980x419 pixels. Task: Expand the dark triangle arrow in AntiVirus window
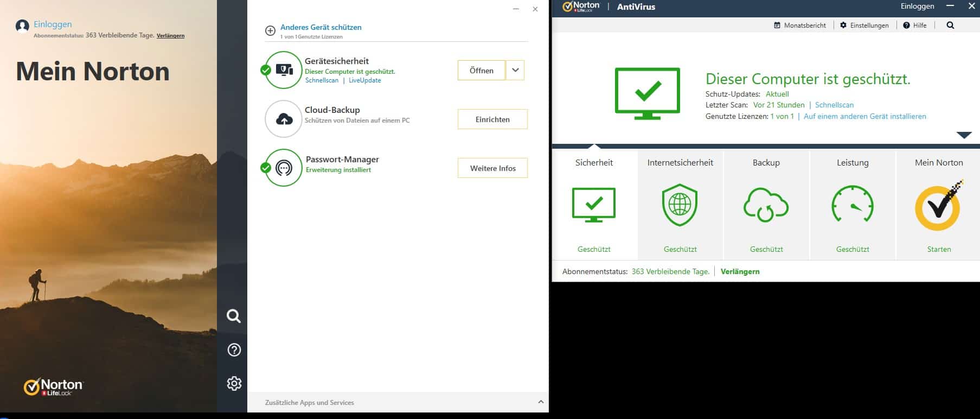coord(964,135)
